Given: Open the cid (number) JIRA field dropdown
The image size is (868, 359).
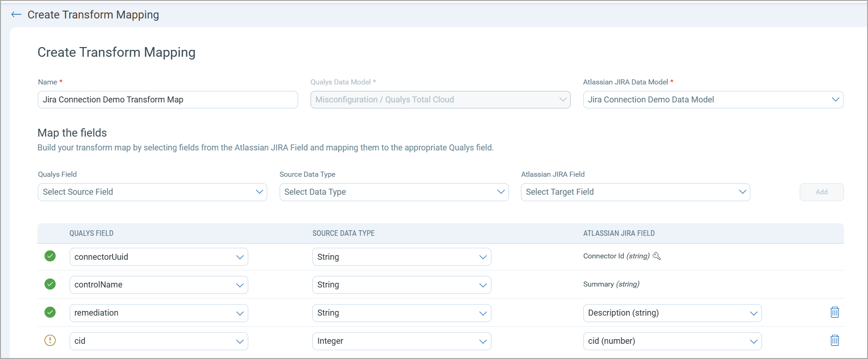Looking at the screenshot, I should pyautogui.click(x=672, y=341).
